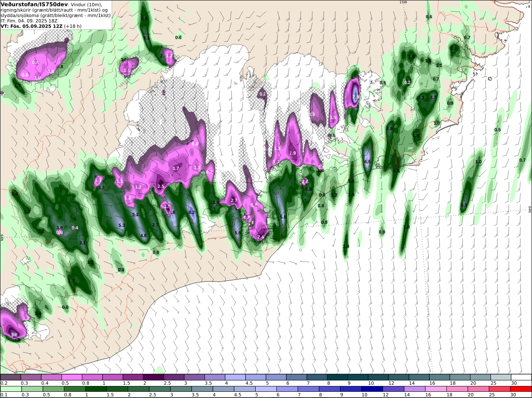Click the 6.5 precipitation value
The image size is (532, 398).
[x=367, y=162]
